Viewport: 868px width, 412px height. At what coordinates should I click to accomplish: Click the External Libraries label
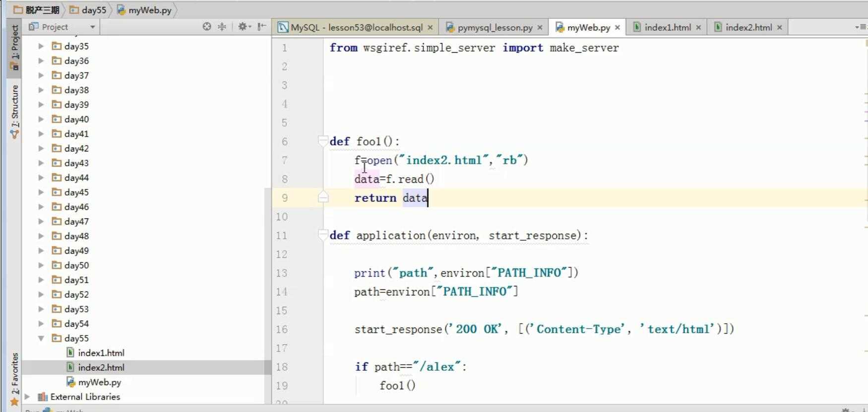(85, 397)
